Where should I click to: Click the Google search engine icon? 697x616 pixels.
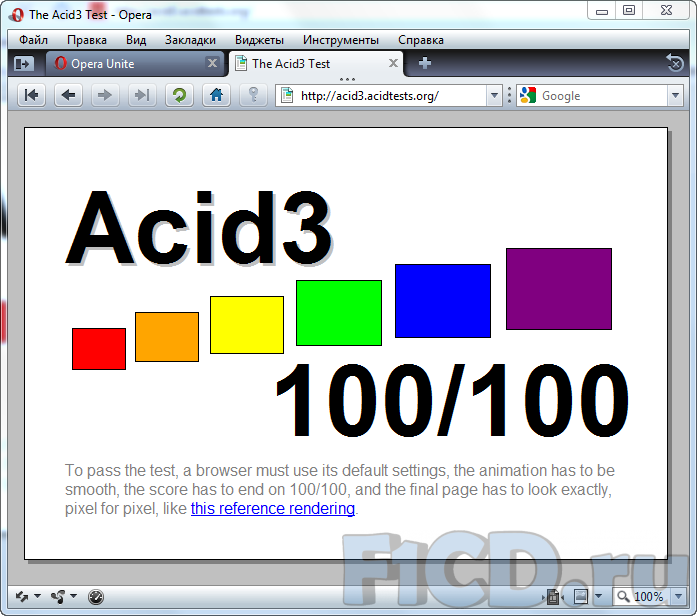pyautogui.click(x=528, y=96)
